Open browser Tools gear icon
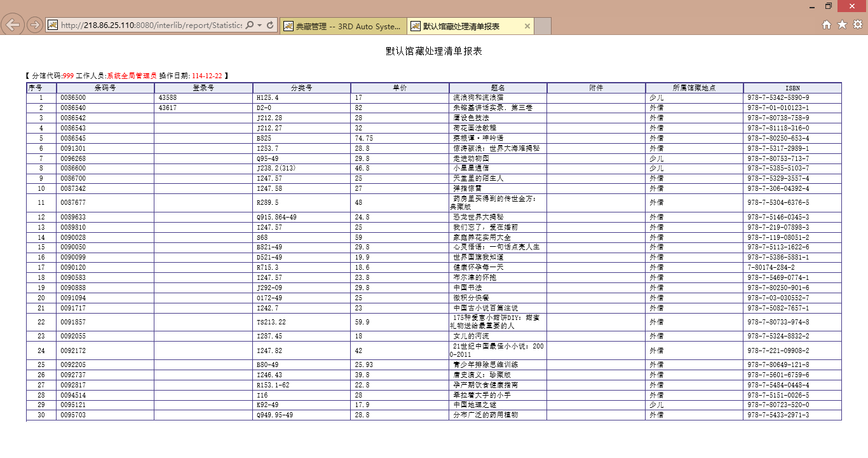Screen dimensions: 868x458 (857, 25)
